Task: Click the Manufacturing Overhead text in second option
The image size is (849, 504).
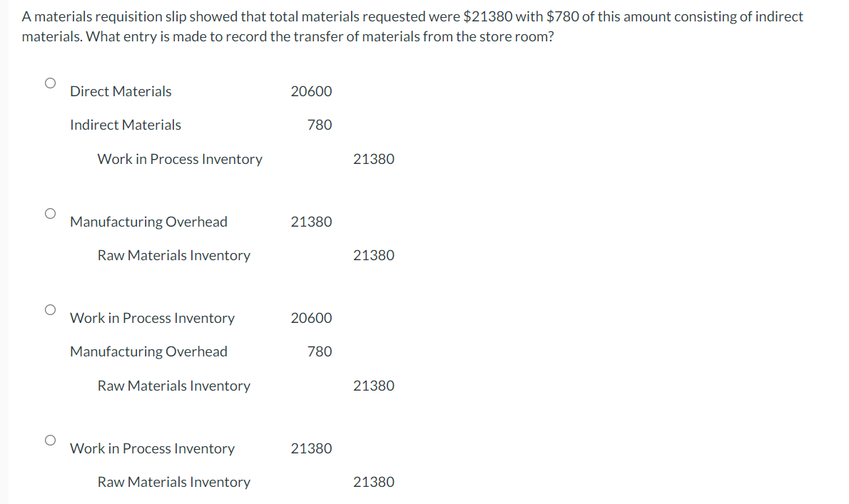Action: tap(148, 222)
